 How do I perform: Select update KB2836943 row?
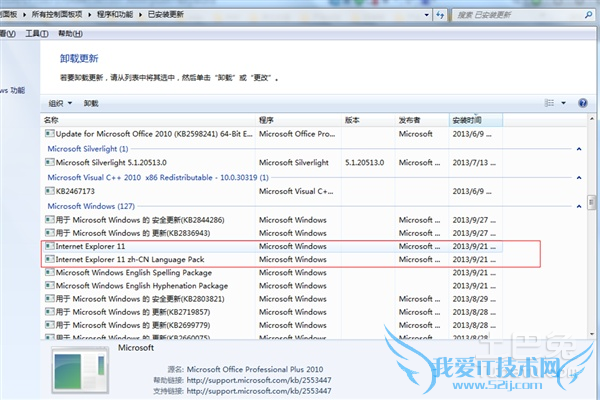(271, 233)
